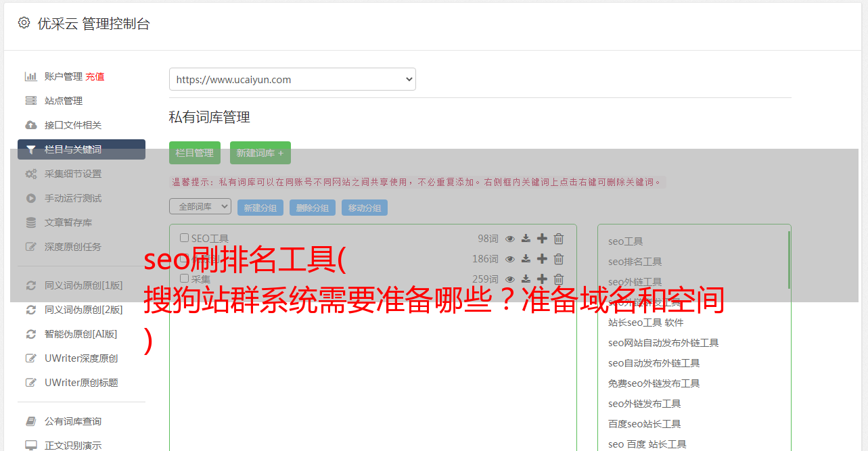Select keyword seo 百度 站长工具

(x=647, y=444)
